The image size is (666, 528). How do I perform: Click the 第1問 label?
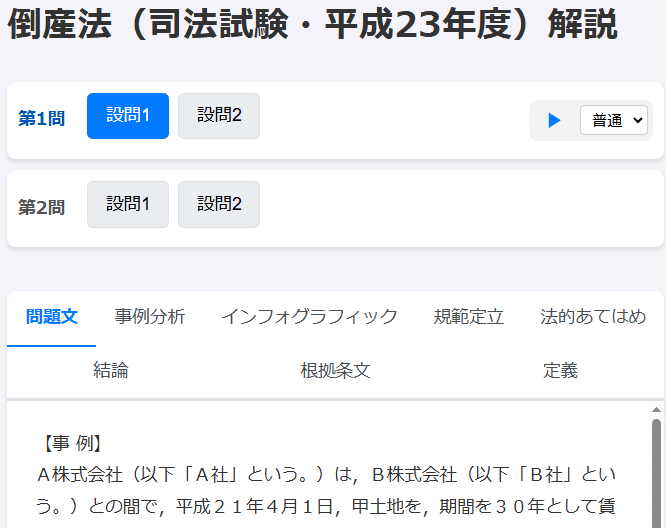point(41,118)
